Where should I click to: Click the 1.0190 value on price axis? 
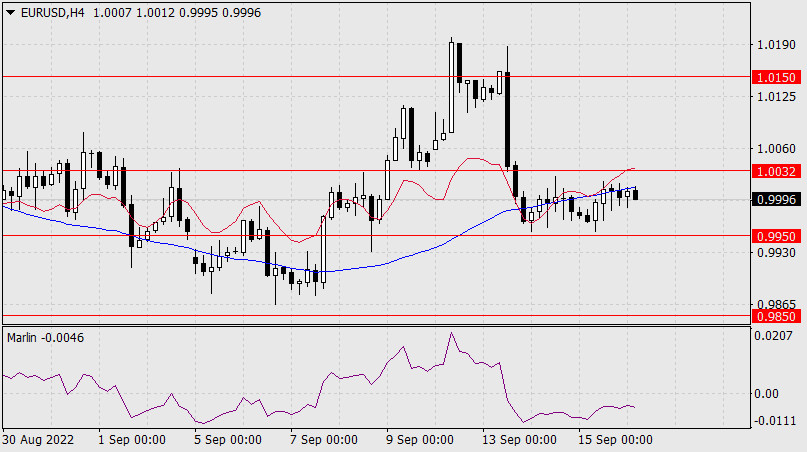coord(777,45)
